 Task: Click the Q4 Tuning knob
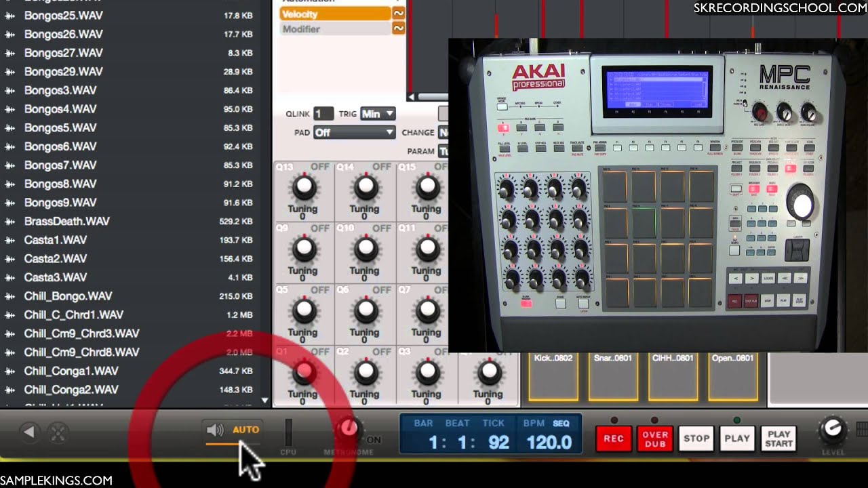(x=489, y=371)
